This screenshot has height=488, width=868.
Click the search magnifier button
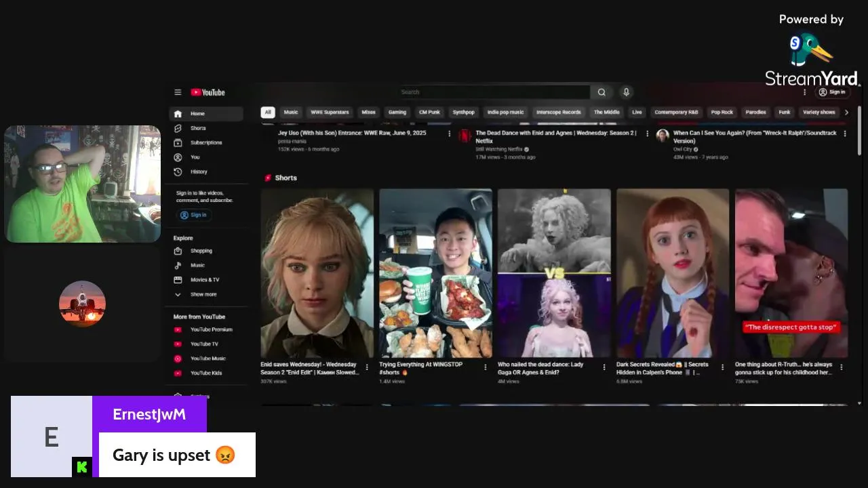(x=601, y=92)
